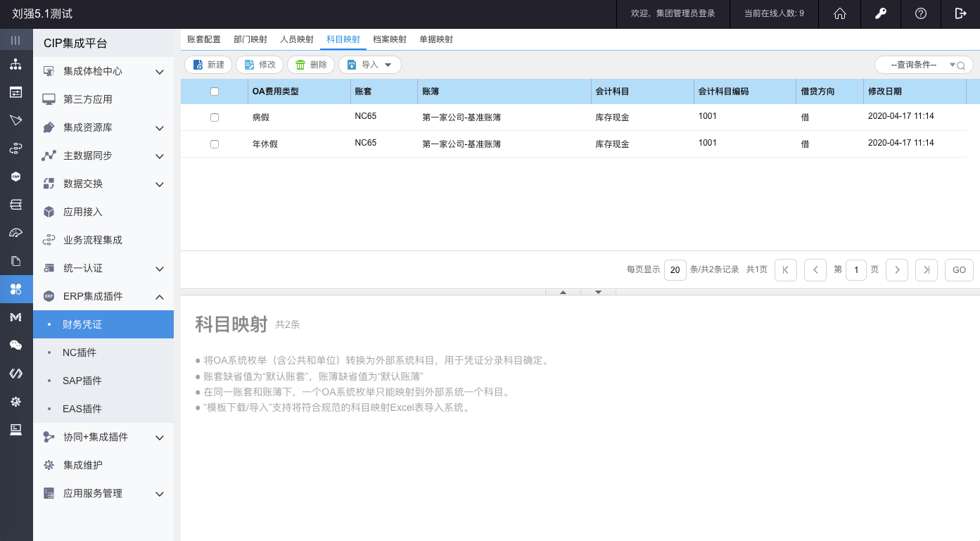
Task: Click the page number input field
Action: click(x=856, y=270)
